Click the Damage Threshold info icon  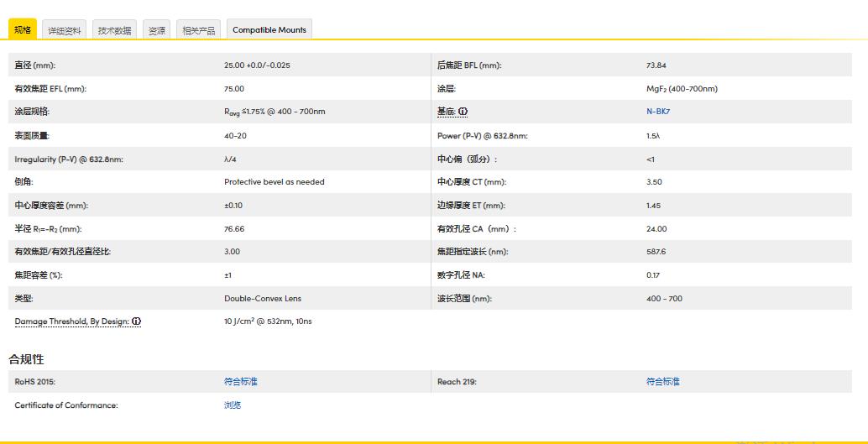click(136, 321)
